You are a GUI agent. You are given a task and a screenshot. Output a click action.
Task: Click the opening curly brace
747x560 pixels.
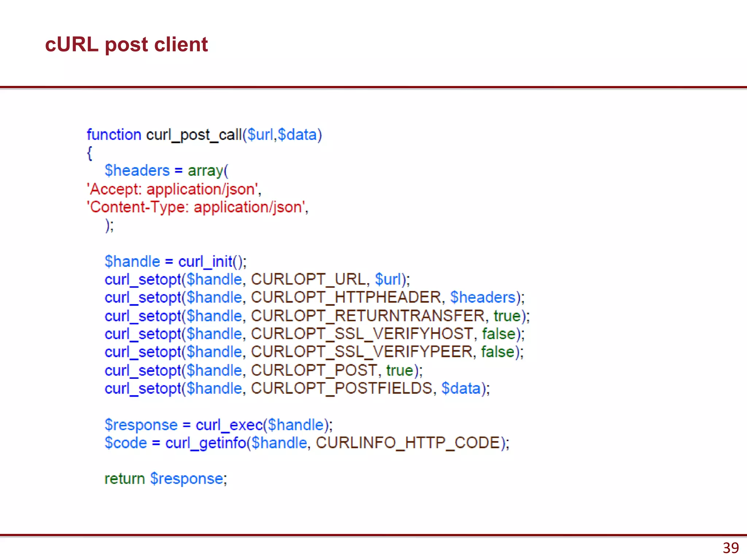click(x=90, y=153)
